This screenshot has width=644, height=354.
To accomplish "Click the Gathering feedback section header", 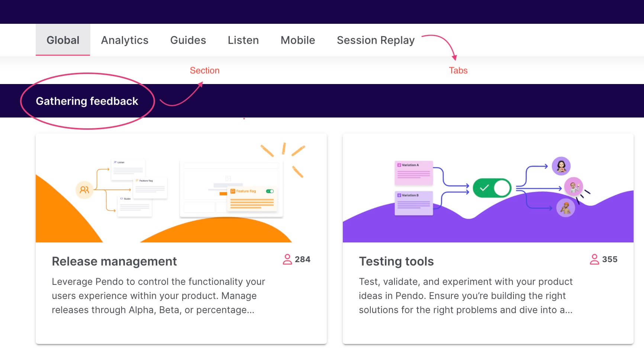I will 87,101.
